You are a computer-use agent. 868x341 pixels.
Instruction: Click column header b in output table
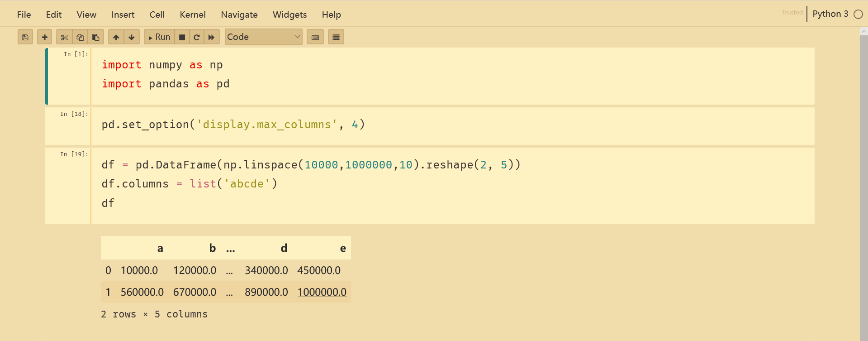tap(213, 248)
